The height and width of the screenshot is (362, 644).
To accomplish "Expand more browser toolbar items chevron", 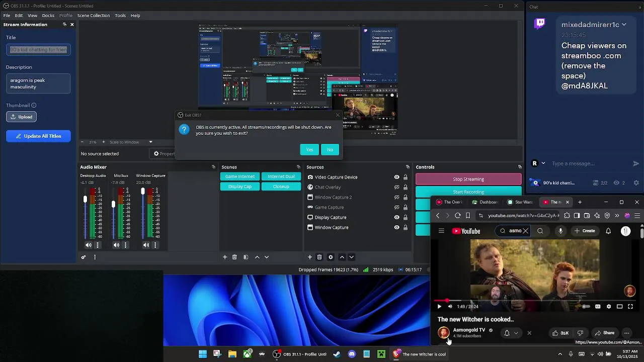I will [617, 216].
